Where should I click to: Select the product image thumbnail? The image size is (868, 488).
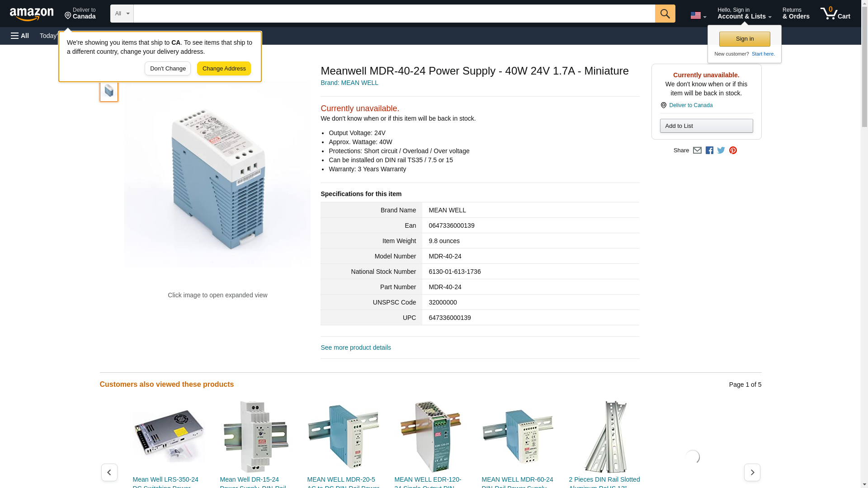click(109, 91)
